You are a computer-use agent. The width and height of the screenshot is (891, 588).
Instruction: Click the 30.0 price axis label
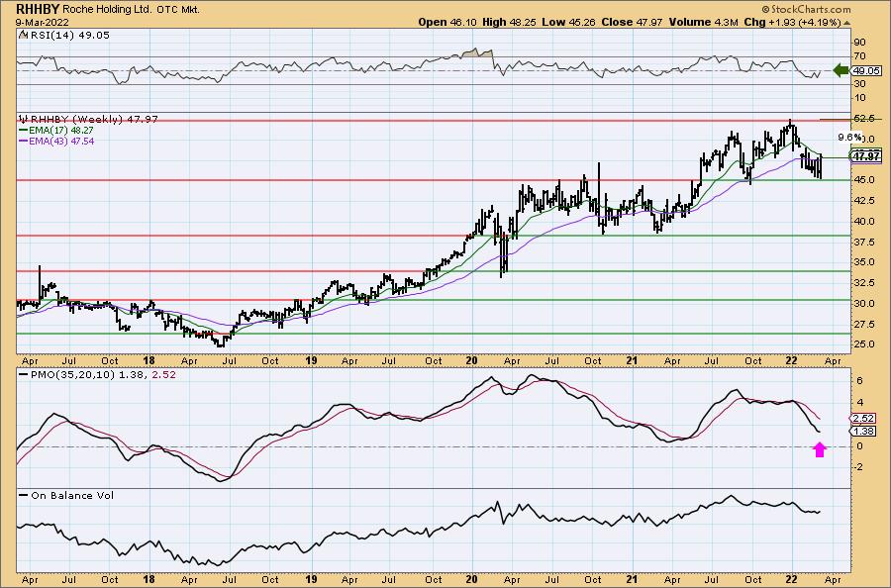click(863, 303)
